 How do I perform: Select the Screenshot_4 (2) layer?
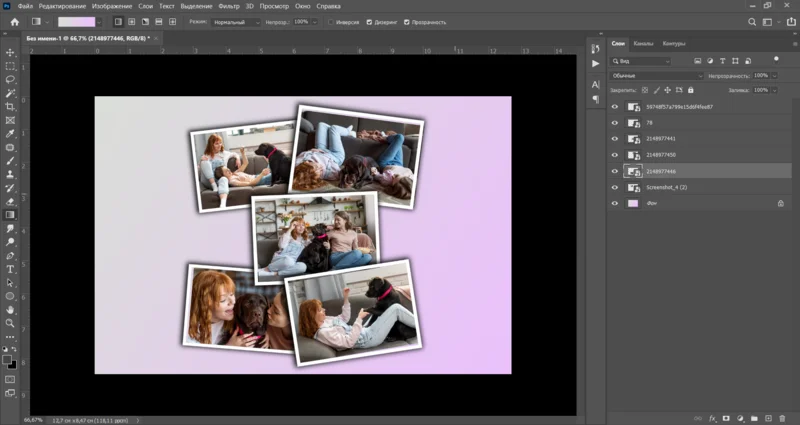(666, 187)
